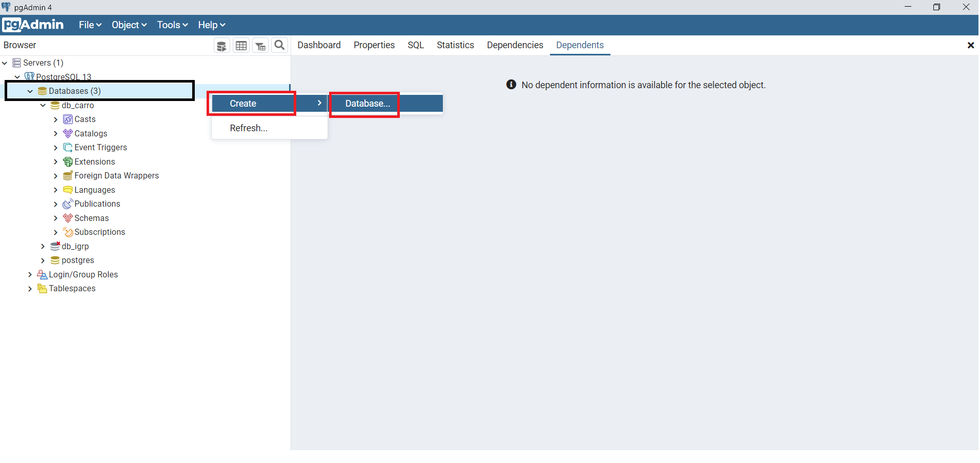Switch to the Statistics tab
The image size is (980, 463).
click(455, 45)
